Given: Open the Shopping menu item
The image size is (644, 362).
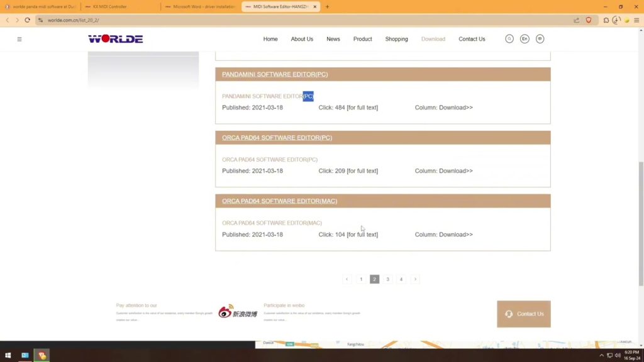Looking at the screenshot, I should 396,39.
